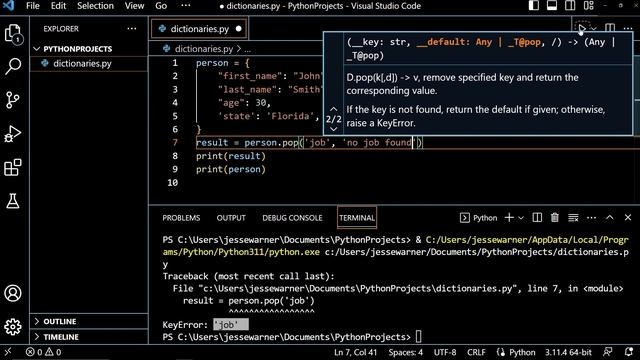
Task: Open the Search view
Action: coord(13,66)
